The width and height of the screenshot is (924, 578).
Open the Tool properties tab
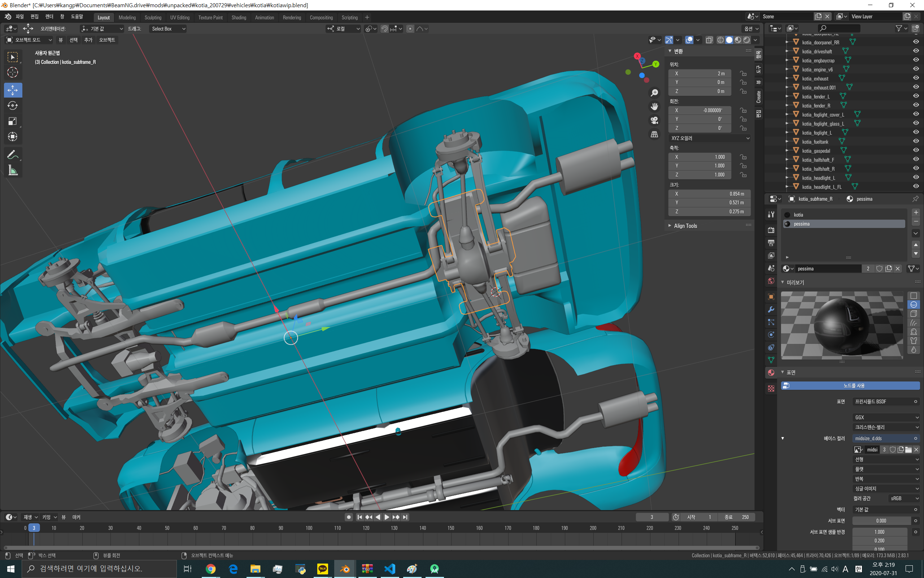(771, 215)
